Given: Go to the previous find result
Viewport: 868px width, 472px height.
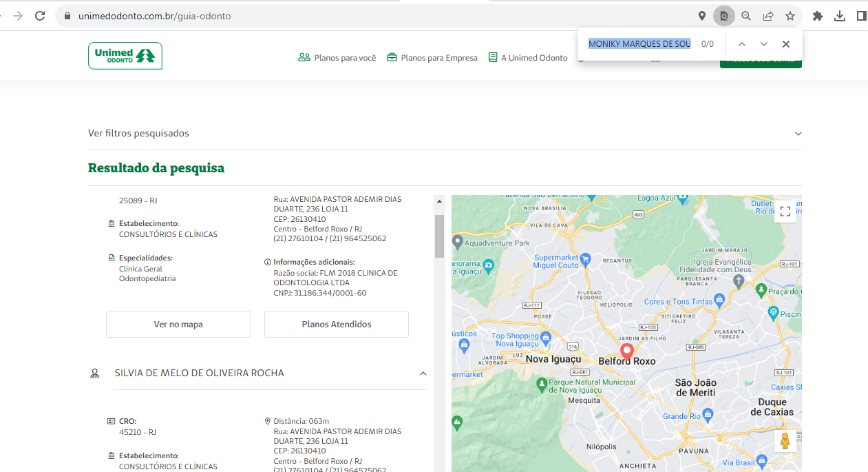Looking at the screenshot, I should click(741, 44).
